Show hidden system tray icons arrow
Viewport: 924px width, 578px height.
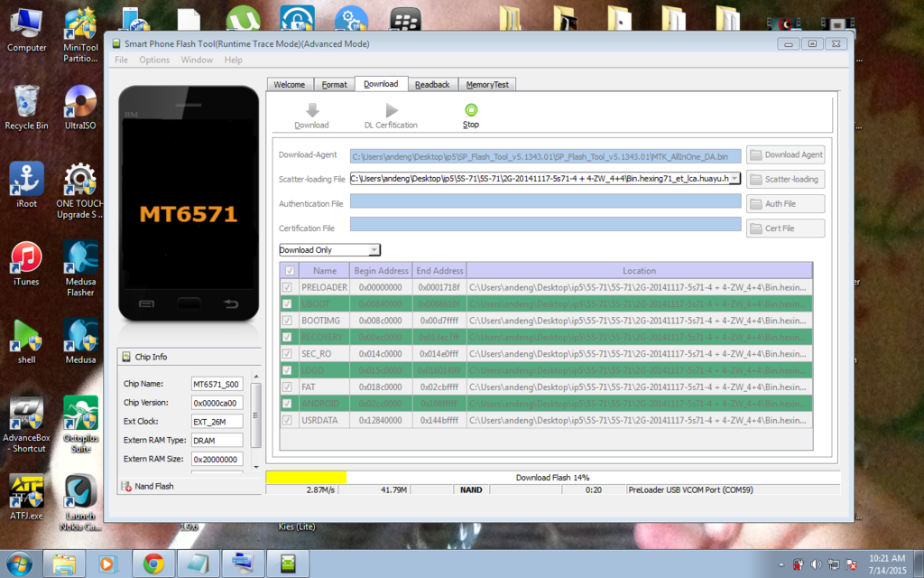click(781, 564)
